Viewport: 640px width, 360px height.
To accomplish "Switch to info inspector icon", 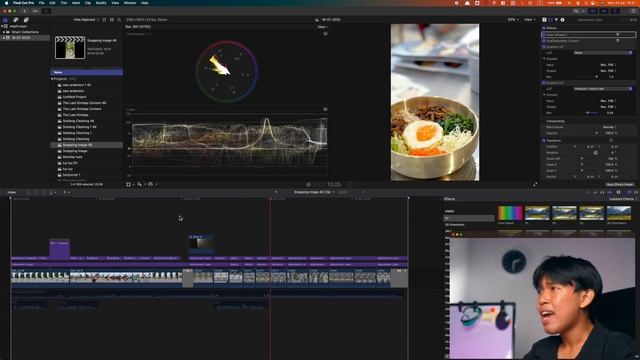I will coord(562,20).
